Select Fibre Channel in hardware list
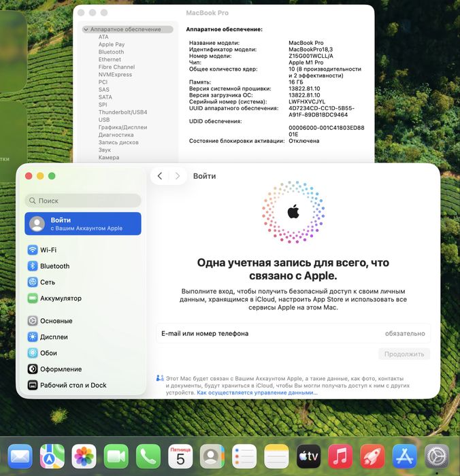The image size is (460, 476). tap(116, 67)
